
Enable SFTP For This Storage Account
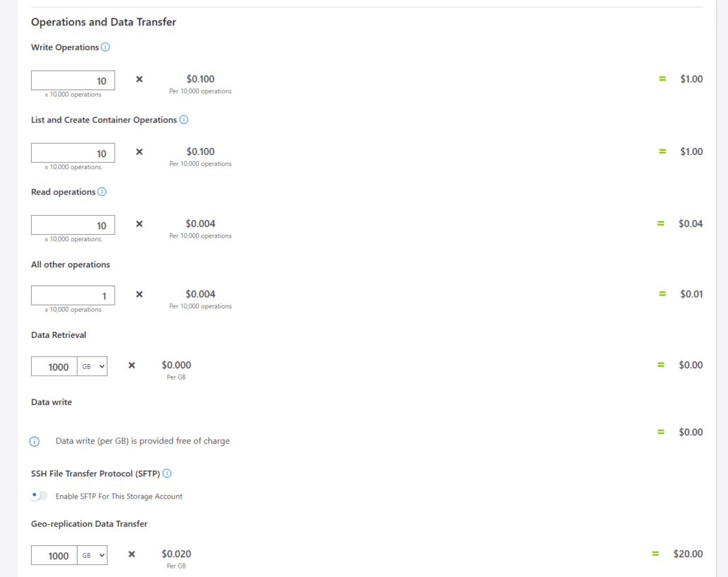click(39, 496)
